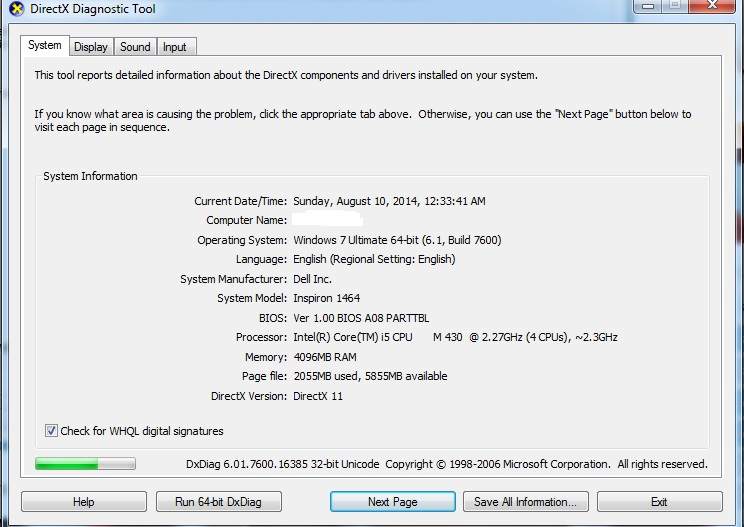This screenshot has width=744, height=527.
Task: Click the Exit button
Action: (659, 502)
